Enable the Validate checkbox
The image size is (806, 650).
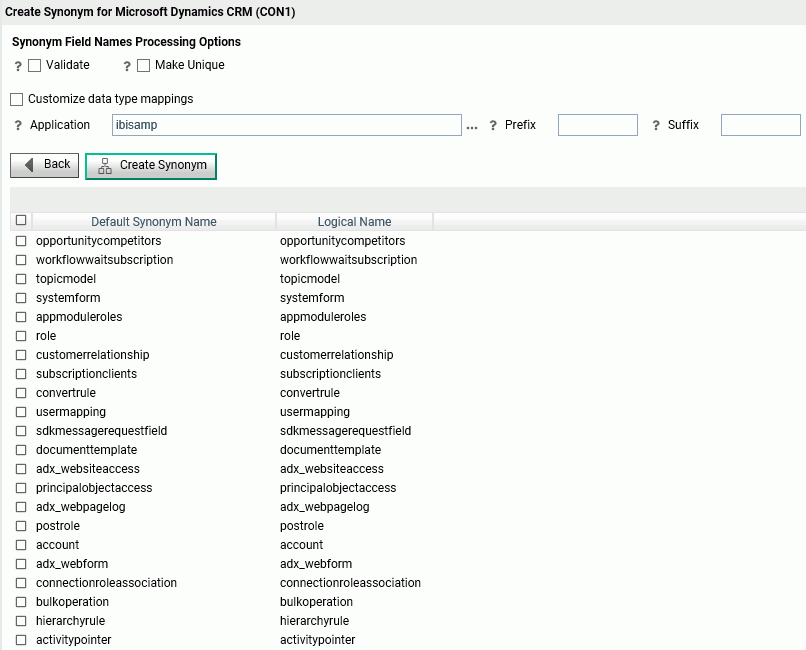(x=34, y=65)
